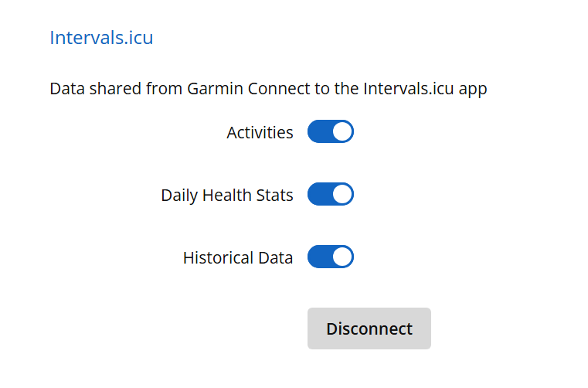Image resolution: width=588 pixels, height=388 pixels.
Task: Click white knob of Daily Health Stats toggle
Action: click(342, 195)
